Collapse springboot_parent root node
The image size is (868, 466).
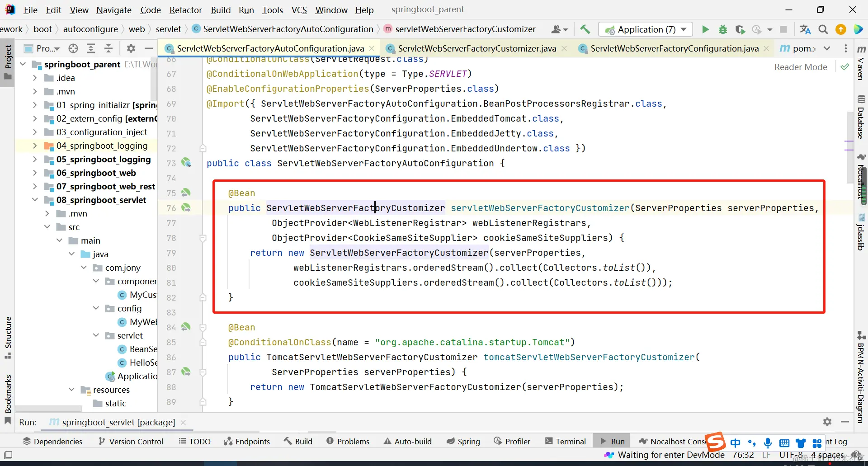23,64
